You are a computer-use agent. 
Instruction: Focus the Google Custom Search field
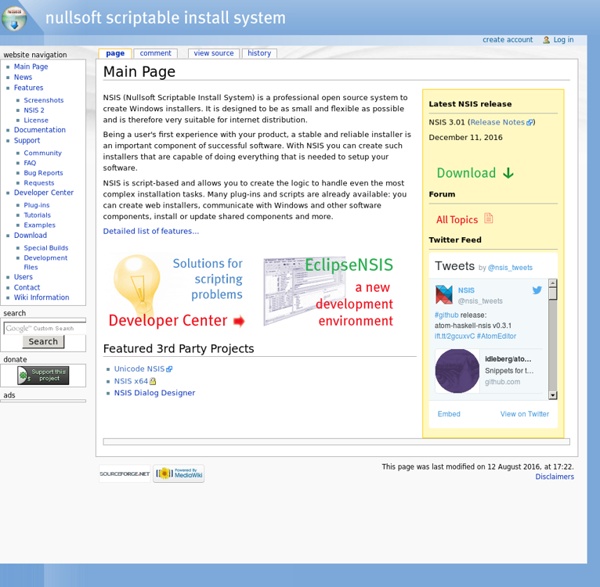tap(44, 328)
